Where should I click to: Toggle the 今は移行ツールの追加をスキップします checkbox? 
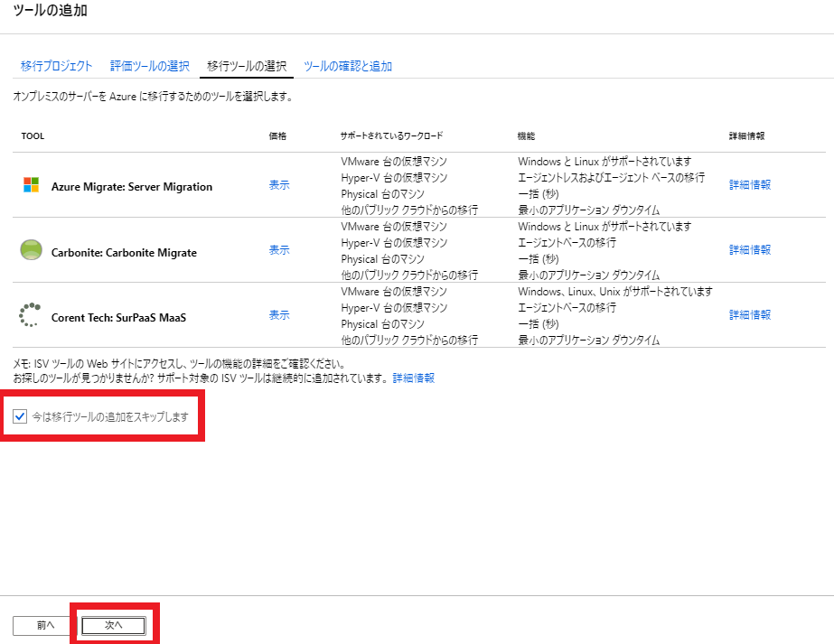pyautogui.click(x=20, y=416)
